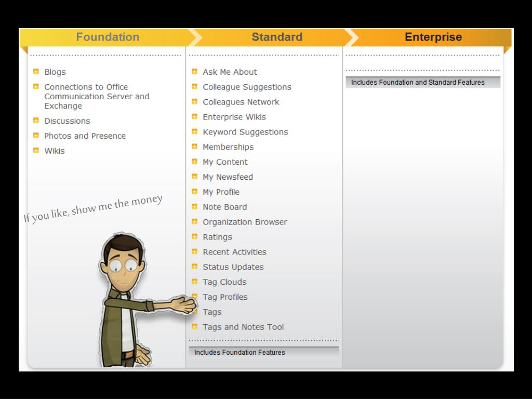This screenshot has width=532, height=399.
Task: Click the Wikis feature label
Action: pos(54,151)
